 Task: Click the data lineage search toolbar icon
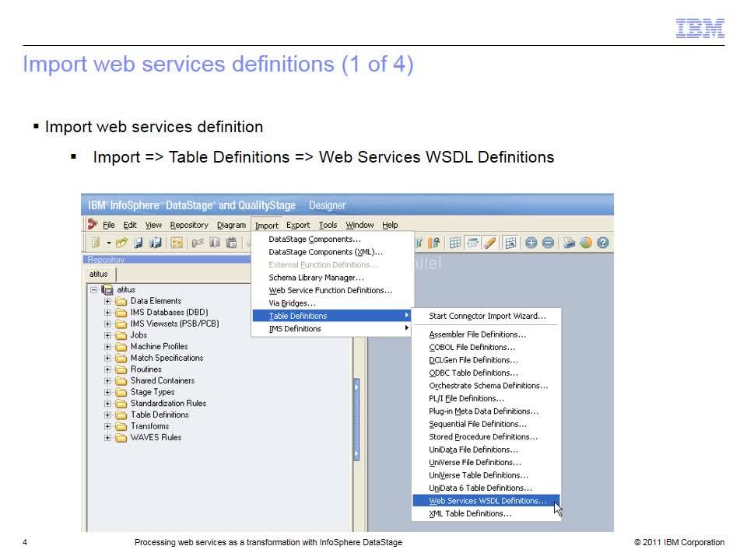point(433,243)
